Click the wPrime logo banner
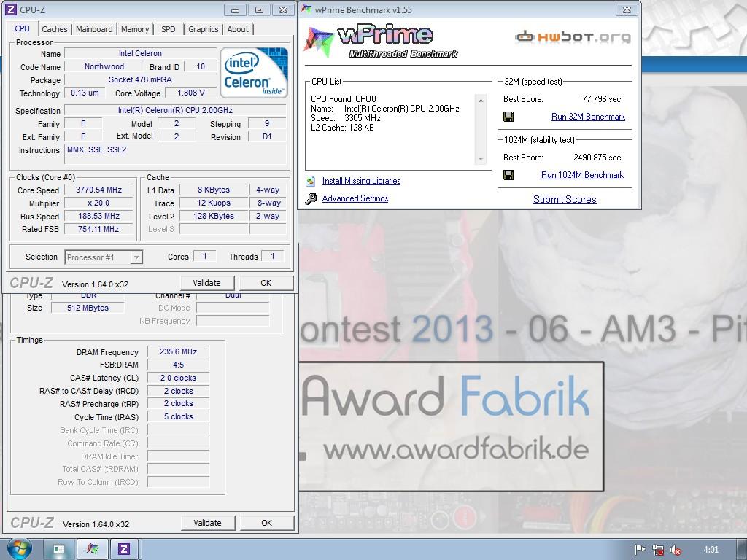The width and height of the screenshot is (747, 560). tap(381, 42)
